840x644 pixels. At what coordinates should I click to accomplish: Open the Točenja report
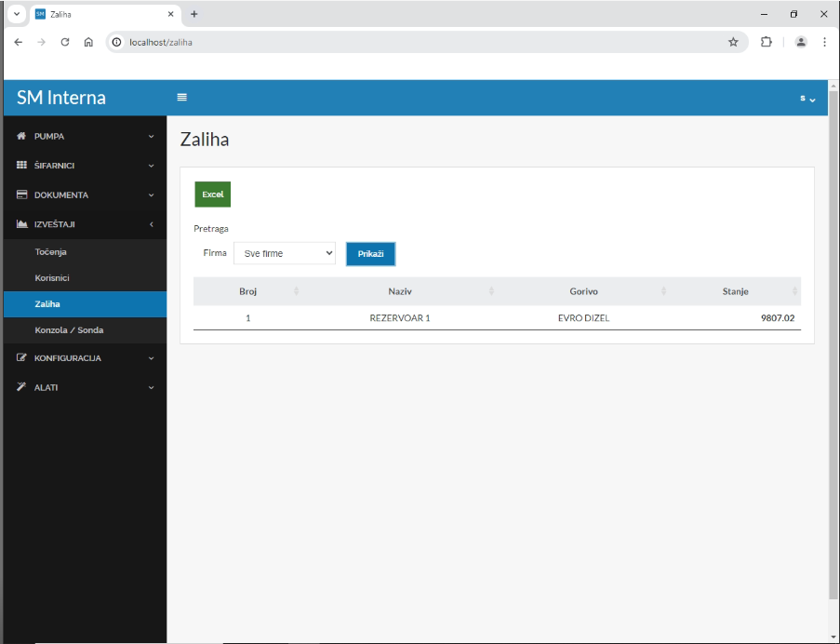[x=51, y=252]
